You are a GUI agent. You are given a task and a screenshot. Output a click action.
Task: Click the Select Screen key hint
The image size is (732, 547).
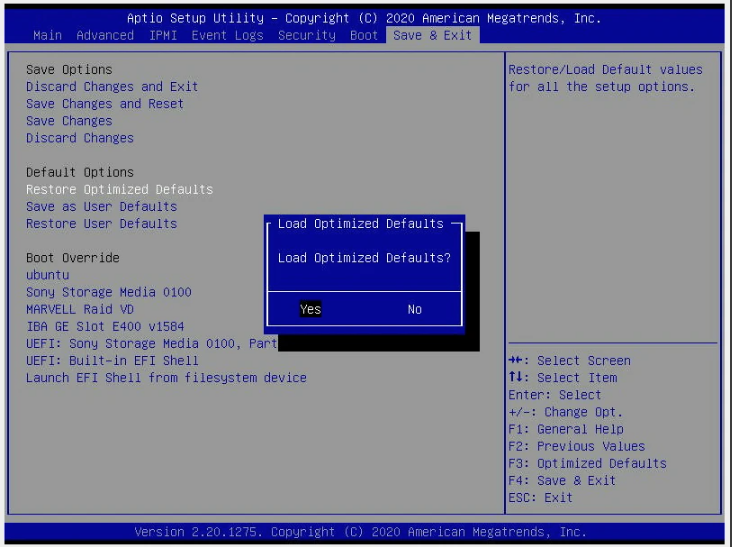(570, 361)
